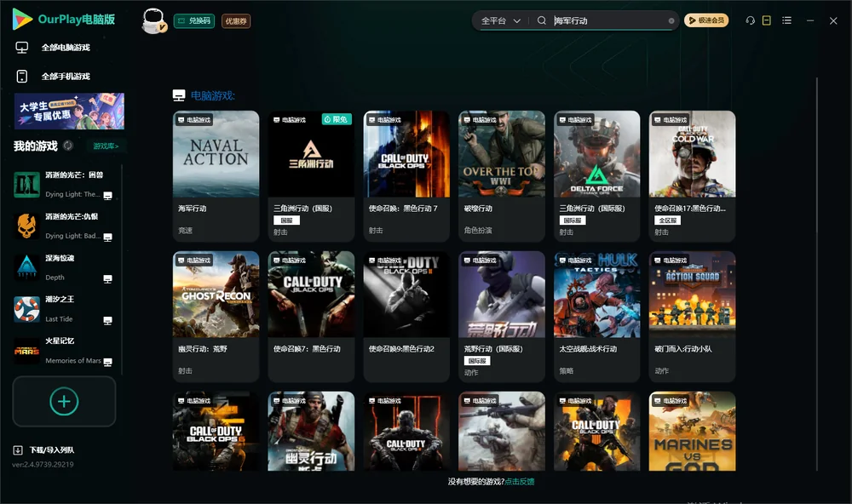Open the Call of Duty Black Ops 6 card

pos(216,432)
